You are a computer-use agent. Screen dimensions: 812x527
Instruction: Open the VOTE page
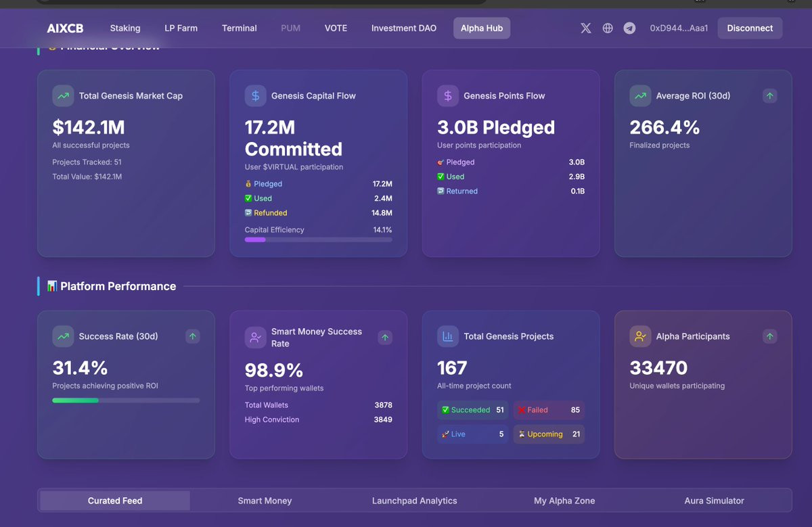336,28
